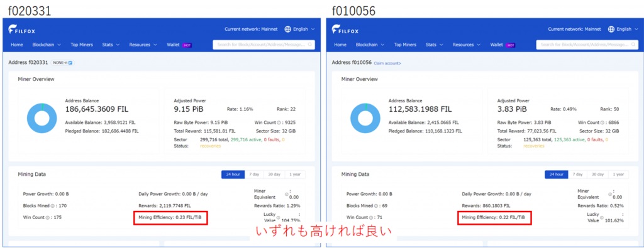644x248 pixels.
Task: Click Available Balance: 3,958.9121 FIL
Action: pos(100,122)
